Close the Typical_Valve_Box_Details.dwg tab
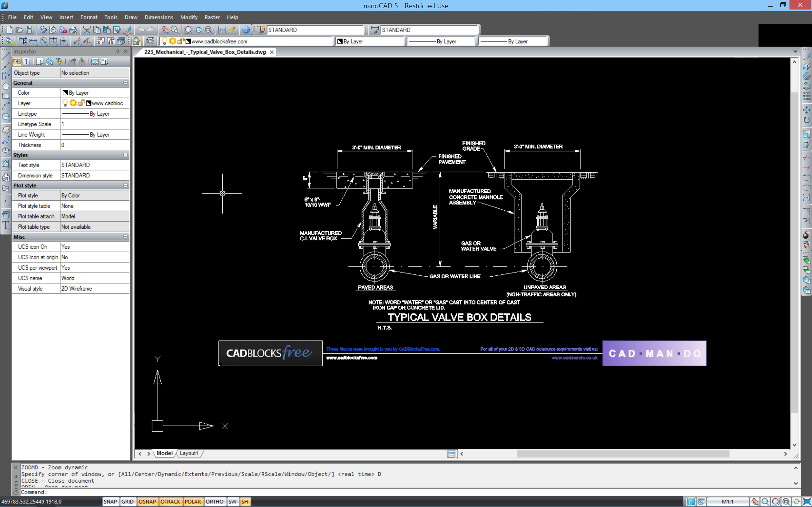The image size is (812, 507). click(x=272, y=52)
